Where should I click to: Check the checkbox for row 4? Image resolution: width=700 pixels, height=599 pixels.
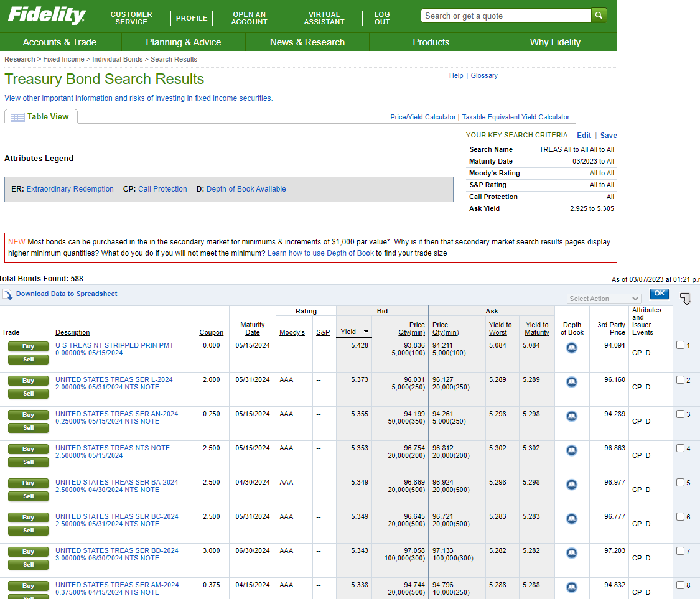tap(680, 448)
